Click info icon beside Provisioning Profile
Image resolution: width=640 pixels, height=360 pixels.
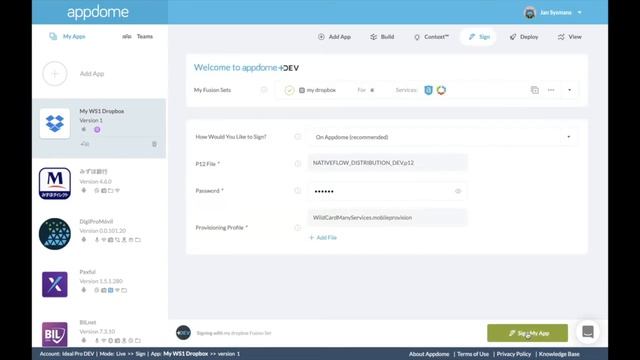298,227
